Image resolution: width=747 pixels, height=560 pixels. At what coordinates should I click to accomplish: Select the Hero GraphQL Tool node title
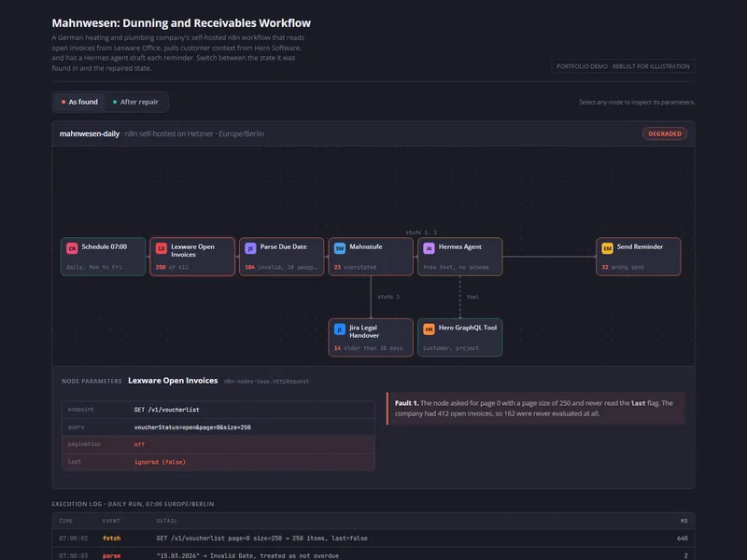pyautogui.click(x=468, y=328)
